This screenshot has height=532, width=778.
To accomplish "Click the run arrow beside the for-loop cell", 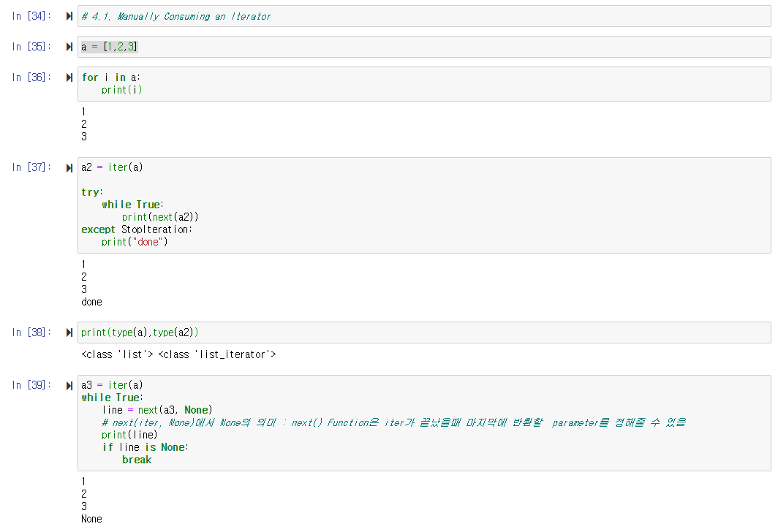I will click(68, 77).
